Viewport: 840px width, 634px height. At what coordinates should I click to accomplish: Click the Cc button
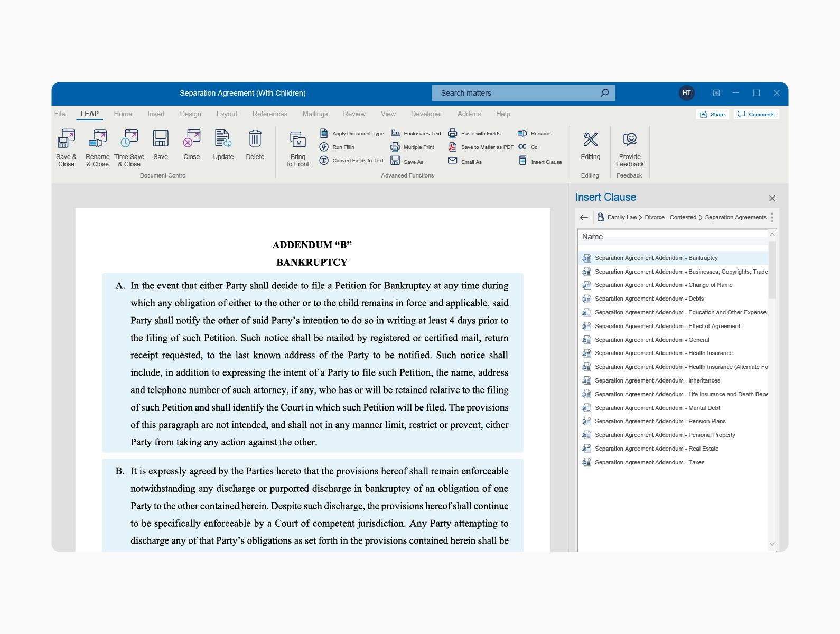(528, 147)
